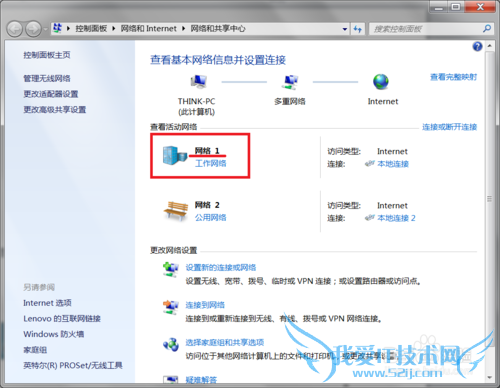The height and width of the screenshot is (388, 500).
Task: Click the office building icon for 网络 1
Action: pos(175,155)
